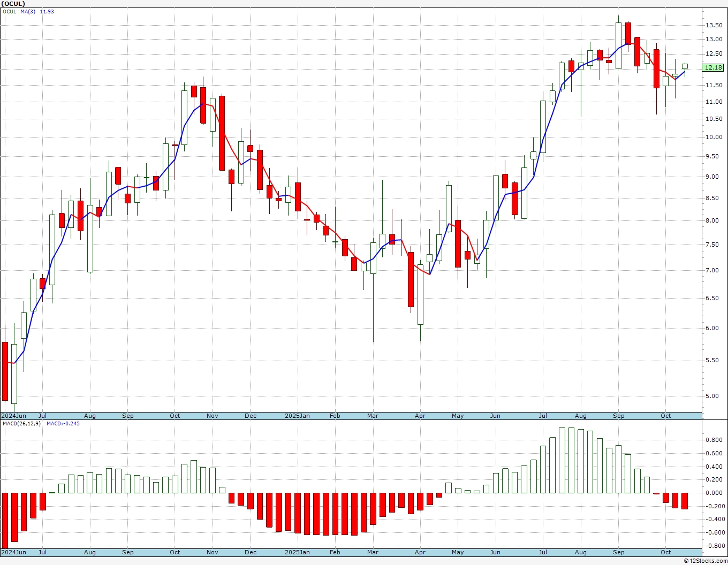Select Nov on the price chart date axis
Viewport: 728px width, 565px height.
(x=213, y=416)
